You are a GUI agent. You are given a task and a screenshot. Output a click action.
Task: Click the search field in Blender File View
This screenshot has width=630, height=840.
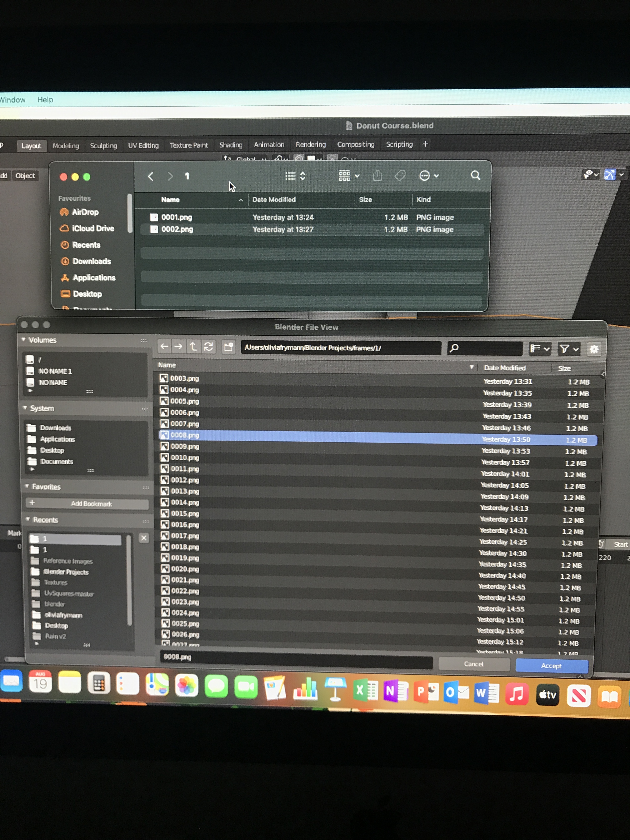click(485, 348)
